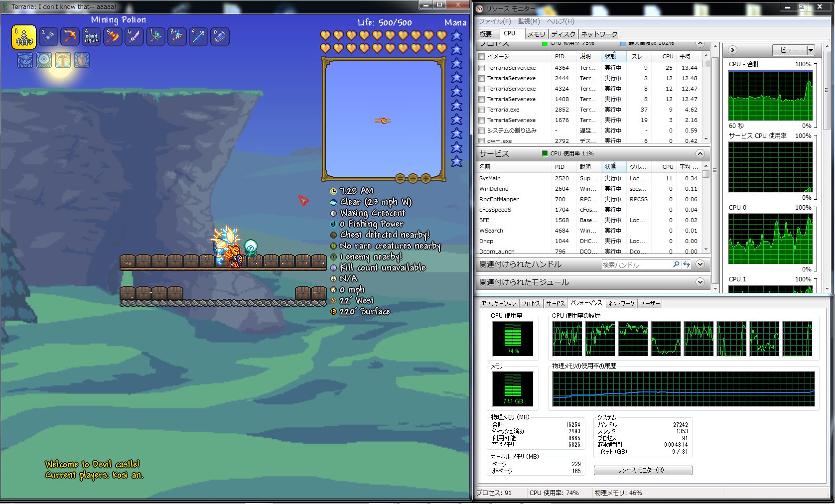Select the staff in hotbar slot 7
This screenshot has width=835, height=504.
tap(155, 36)
